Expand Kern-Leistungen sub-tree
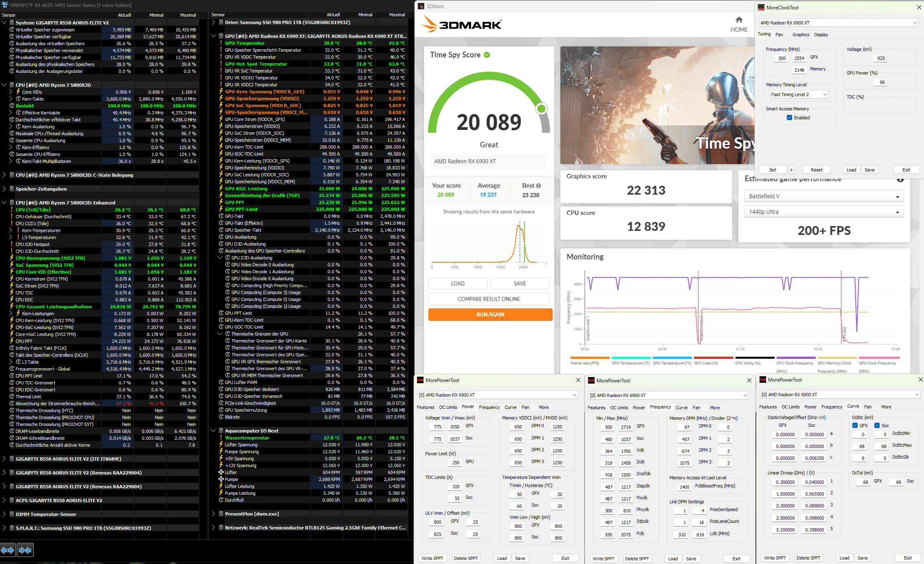The width and height of the screenshot is (924, 564). (11, 314)
